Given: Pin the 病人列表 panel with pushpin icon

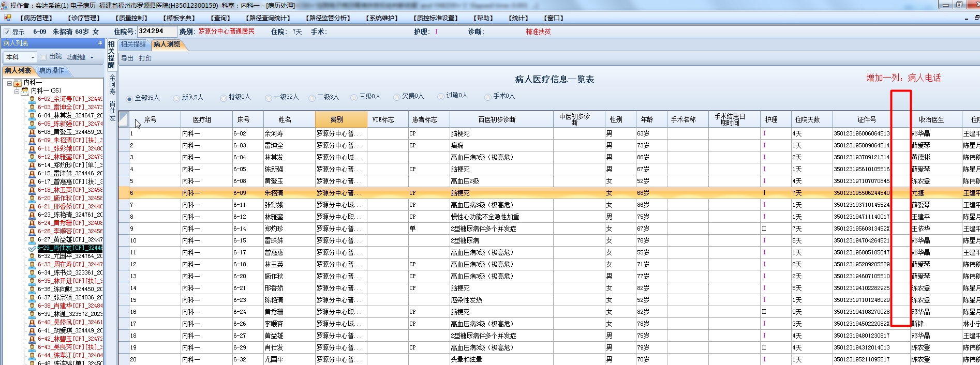Looking at the screenshot, I should (x=100, y=43).
